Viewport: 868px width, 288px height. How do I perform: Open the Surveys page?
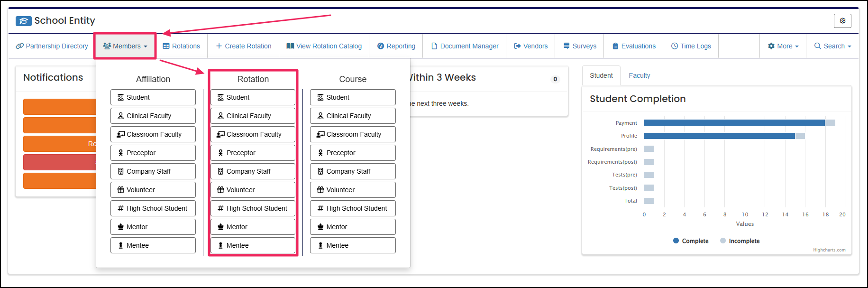point(580,46)
